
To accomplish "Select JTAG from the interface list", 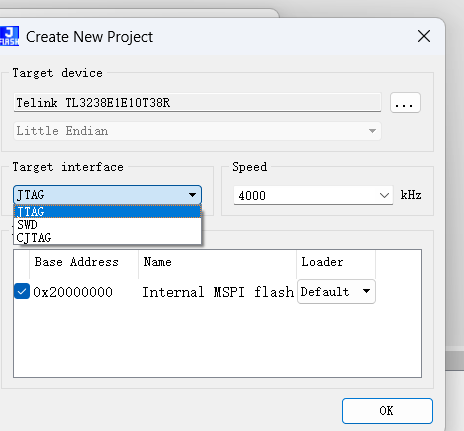I will tap(107, 212).
